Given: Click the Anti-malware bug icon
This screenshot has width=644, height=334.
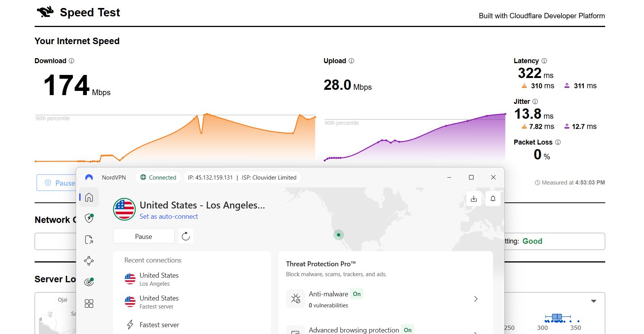Looking at the screenshot, I should point(296,299).
